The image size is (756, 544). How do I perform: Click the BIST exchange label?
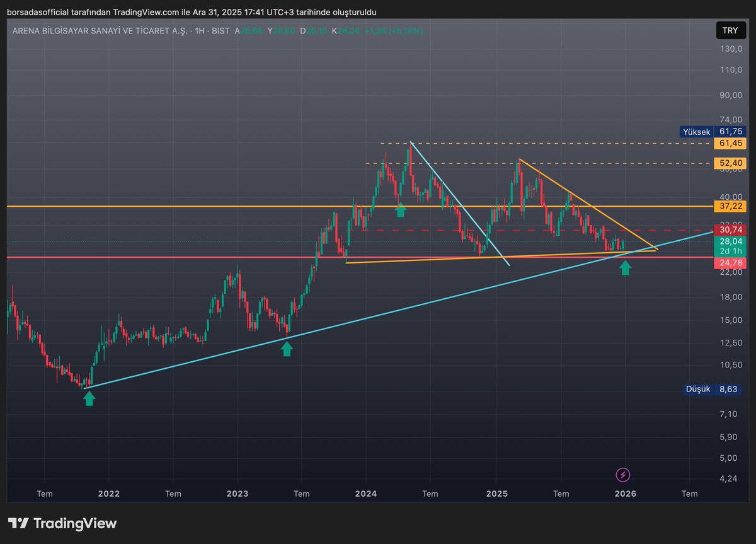(x=220, y=30)
